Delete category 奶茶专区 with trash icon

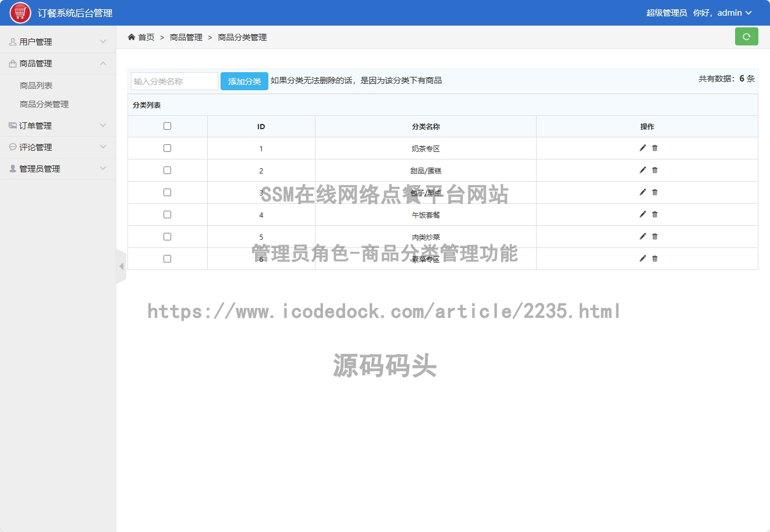click(655, 148)
